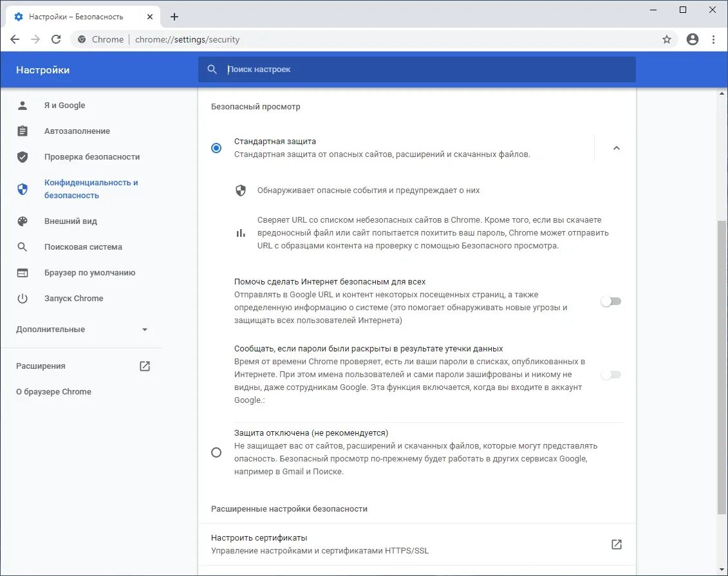Click the power icon for Запуск Chrome
Screen dimensions: 728x576
point(23,299)
